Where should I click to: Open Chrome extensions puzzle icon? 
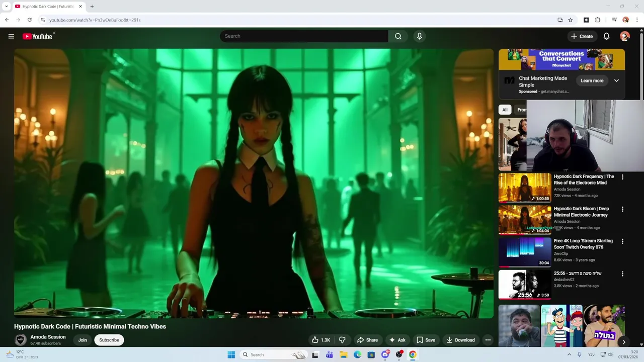pos(598,20)
